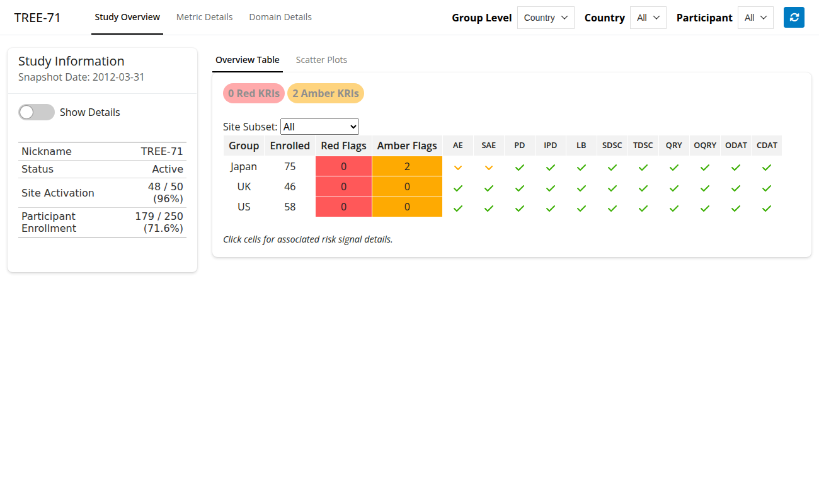Viewport: 819px width, 504px height.
Task: Click Japan's QRY green checkmark
Action: [674, 168]
